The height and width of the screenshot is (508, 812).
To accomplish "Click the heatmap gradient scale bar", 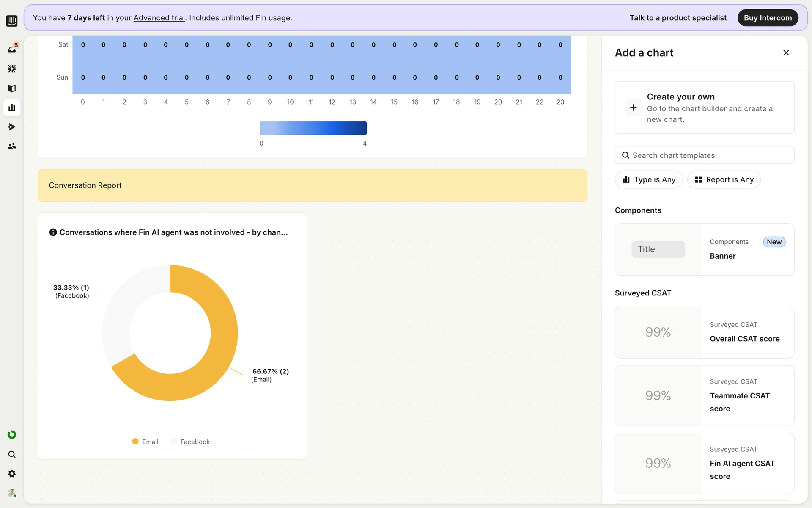I will [313, 128].
